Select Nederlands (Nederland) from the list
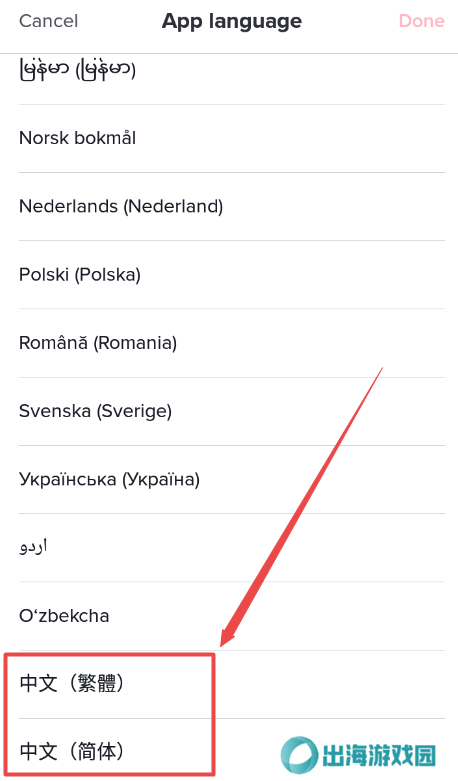Viewport: 458px width, 781px height. tap(231, 206)
